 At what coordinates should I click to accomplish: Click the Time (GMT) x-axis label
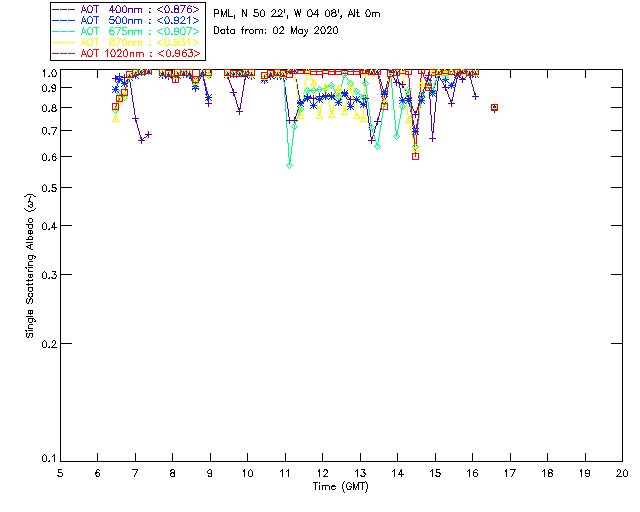(x=340, y=486)
